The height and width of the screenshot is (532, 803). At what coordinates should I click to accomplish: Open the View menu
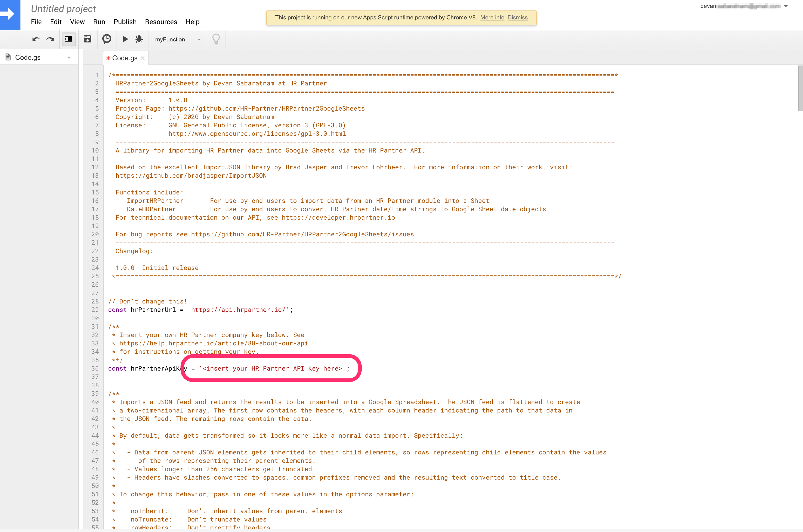(77, 22)
